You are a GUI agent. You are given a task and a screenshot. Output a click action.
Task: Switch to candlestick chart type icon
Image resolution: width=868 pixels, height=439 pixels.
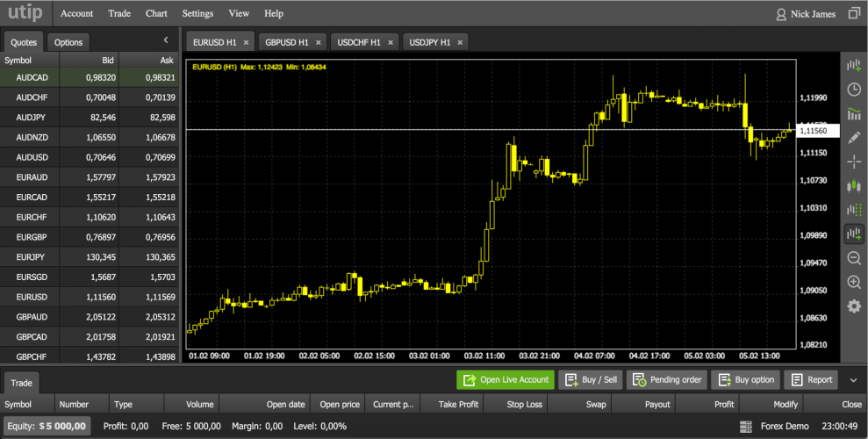click(853, 185)
